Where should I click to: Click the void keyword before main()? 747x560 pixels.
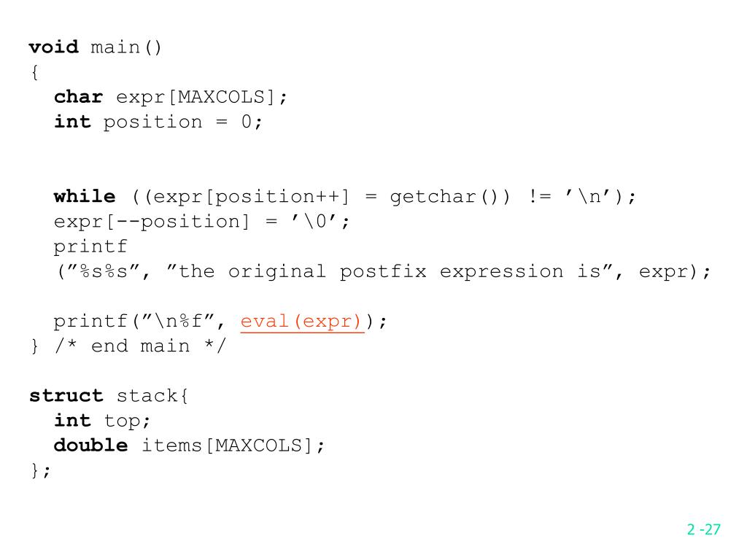[54, 47]
